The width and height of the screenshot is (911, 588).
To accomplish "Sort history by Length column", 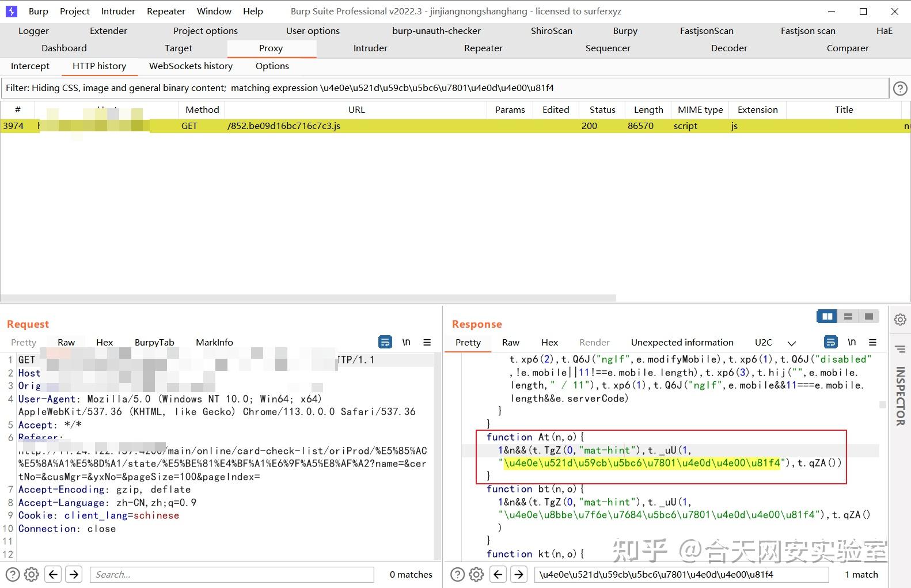I will click(x=648, y=109).
